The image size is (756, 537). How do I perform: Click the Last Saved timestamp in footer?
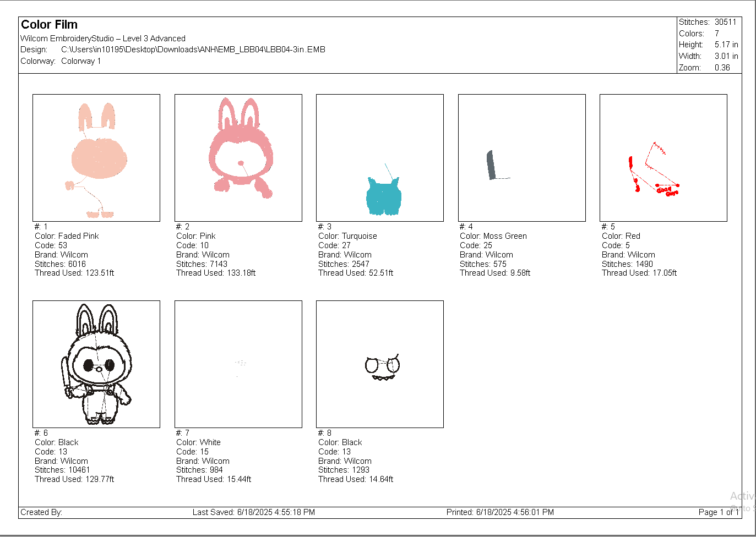click(x=254, y=512)
